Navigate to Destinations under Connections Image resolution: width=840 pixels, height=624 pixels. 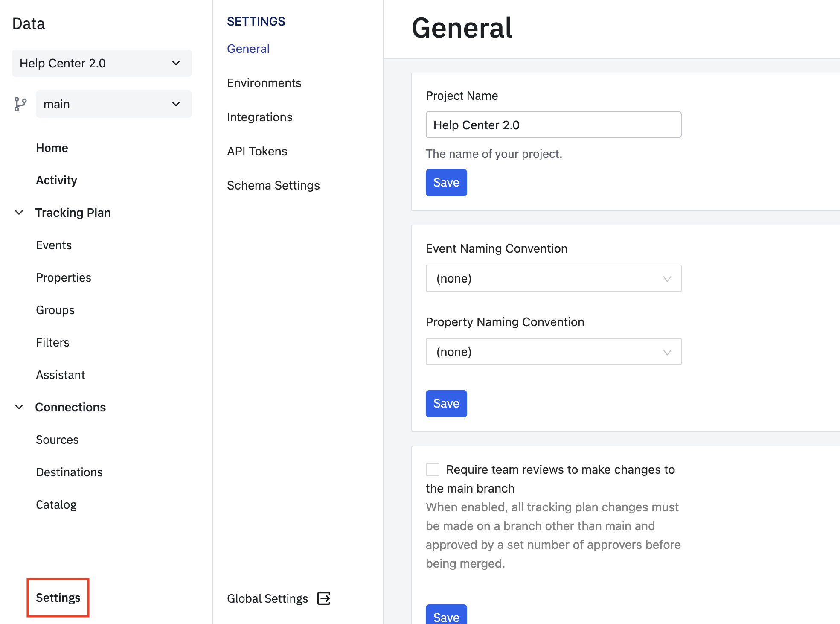(x=69, y=472)
